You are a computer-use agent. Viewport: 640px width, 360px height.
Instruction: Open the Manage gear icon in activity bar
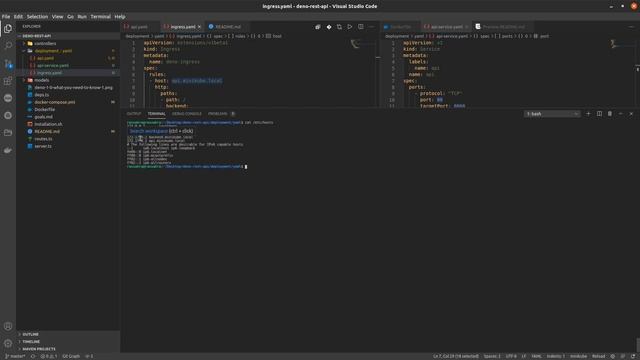(8, 343)
